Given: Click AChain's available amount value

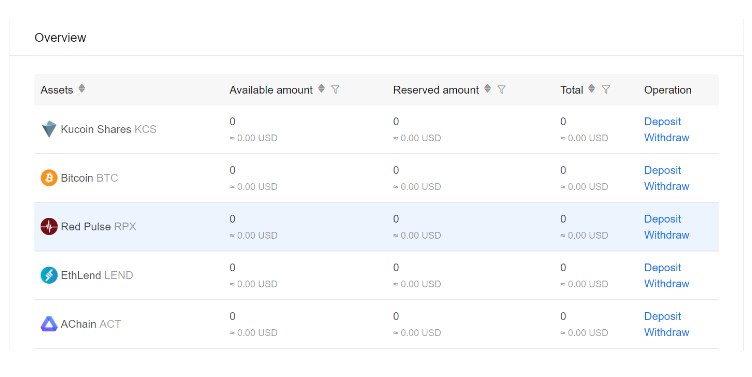Looking at the screenshot, I should [233, 317].
